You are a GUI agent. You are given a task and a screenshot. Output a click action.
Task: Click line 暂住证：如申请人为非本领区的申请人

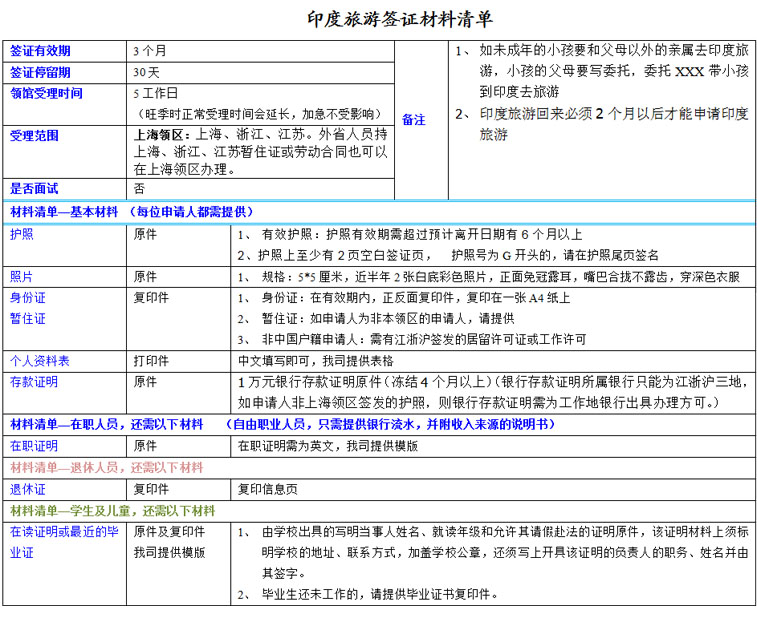click(376, 319)
